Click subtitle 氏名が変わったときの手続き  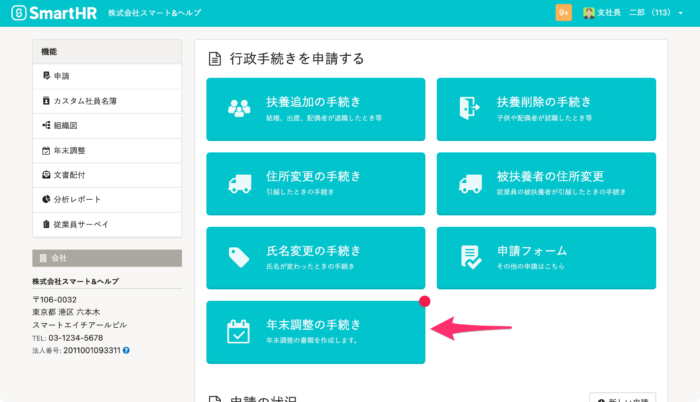tap(310, 266)
